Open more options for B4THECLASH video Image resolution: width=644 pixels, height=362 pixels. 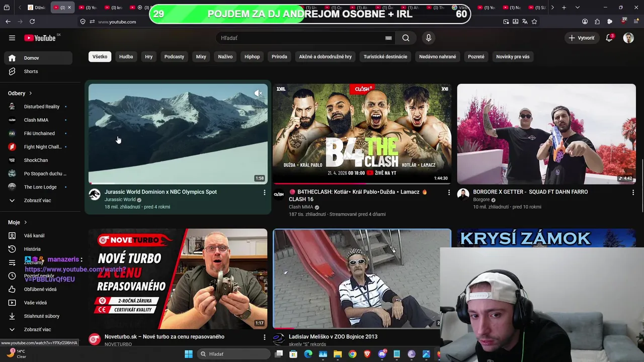[449, 193]
